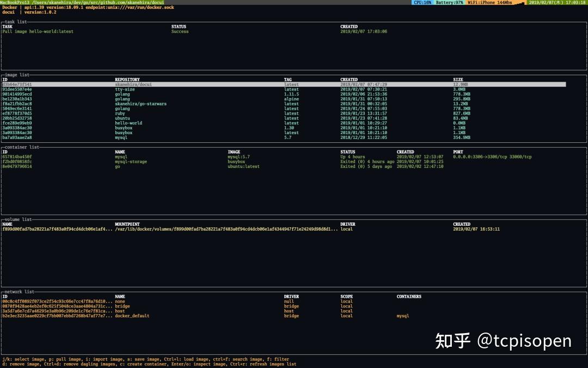Click the network ID starting '3a5d7a6e7cd7'
This screenshot has width=588, height=368.
[57, 311]
